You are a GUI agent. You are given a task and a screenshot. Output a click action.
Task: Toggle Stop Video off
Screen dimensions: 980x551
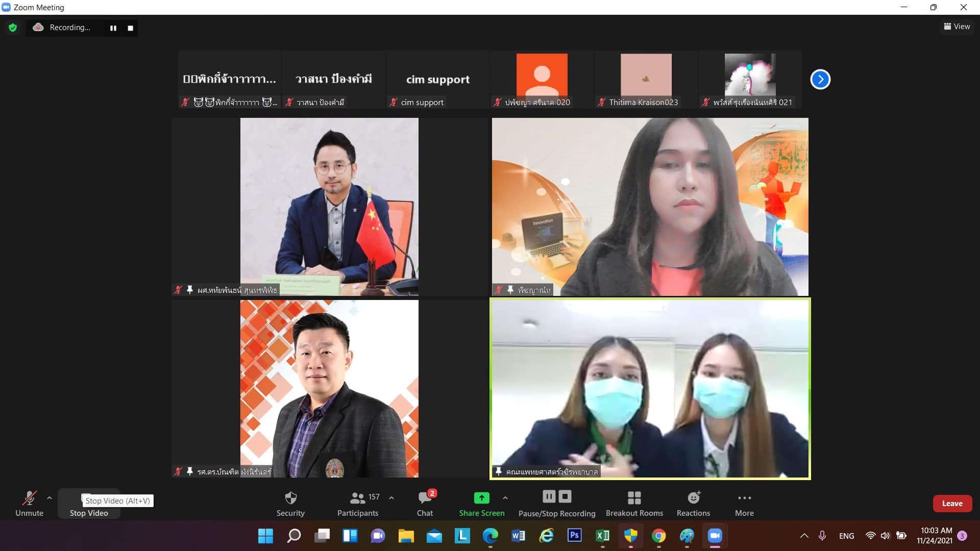pos(89,512)
